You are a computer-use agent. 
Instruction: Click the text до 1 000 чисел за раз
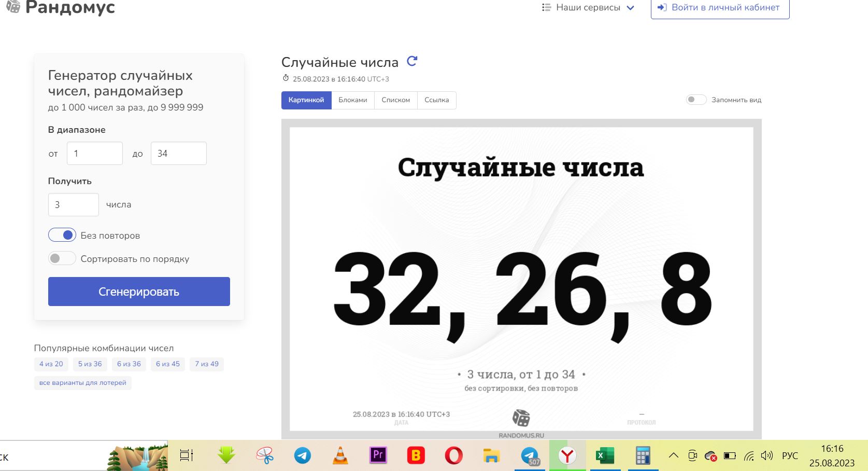tap(96, 107)
